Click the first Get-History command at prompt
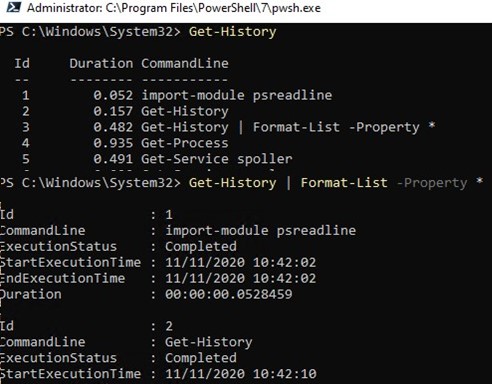 point(232,32)
